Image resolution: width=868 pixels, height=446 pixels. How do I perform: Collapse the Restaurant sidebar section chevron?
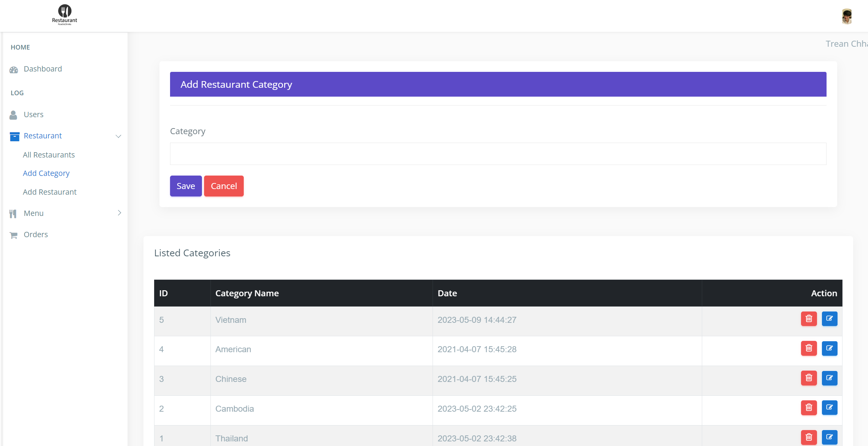pyautogui.click(x=118, y=136)
